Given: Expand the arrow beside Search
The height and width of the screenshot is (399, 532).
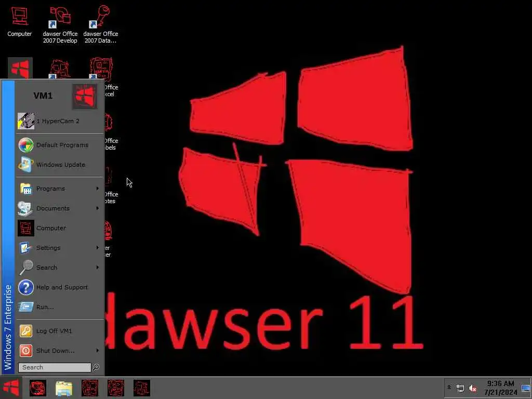Looking at the screenshot, I should click(x=97, y=268).
